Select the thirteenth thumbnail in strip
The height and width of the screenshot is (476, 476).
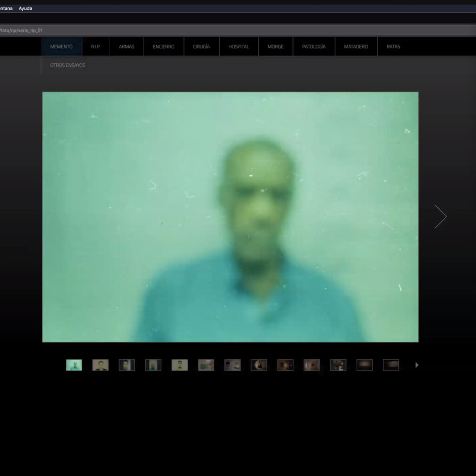coord(391,365)
